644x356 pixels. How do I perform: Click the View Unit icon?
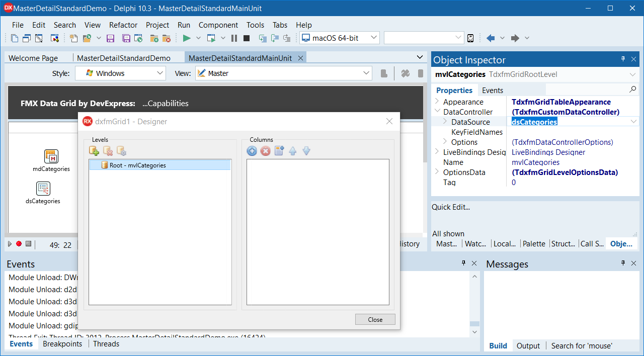tap(15, 38)
